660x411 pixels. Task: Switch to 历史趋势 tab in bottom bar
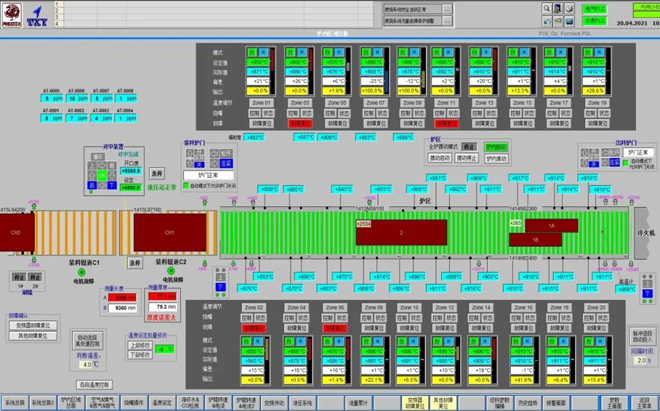(528, 402)
